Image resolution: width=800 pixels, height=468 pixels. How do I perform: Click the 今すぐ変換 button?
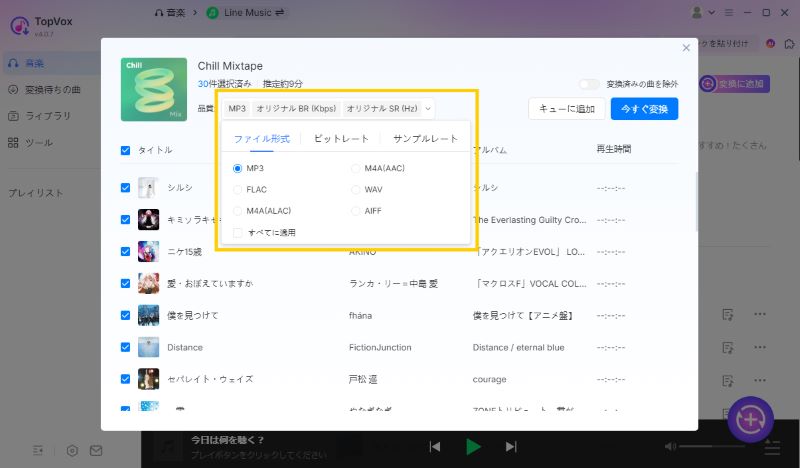tap(644, 109)
